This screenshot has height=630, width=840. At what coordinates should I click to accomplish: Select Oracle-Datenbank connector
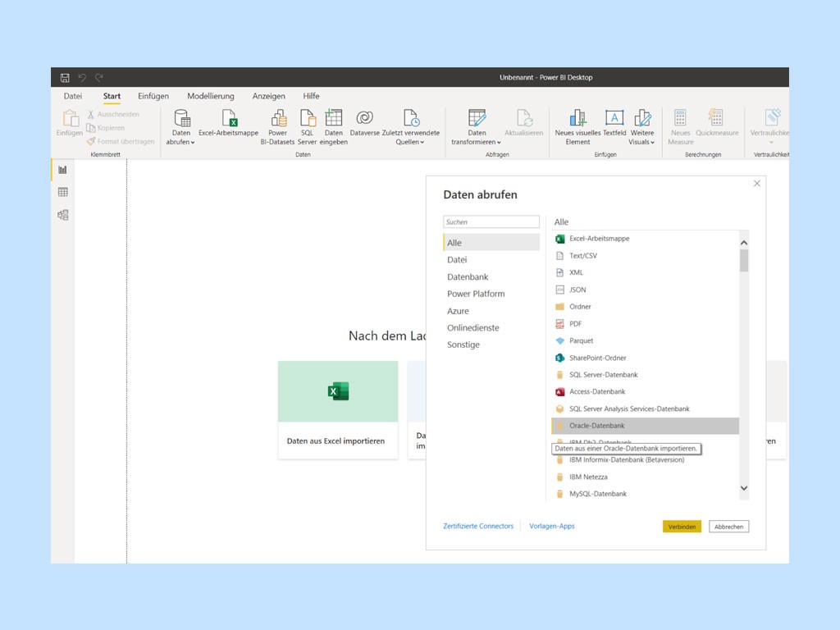pos(645,426)
